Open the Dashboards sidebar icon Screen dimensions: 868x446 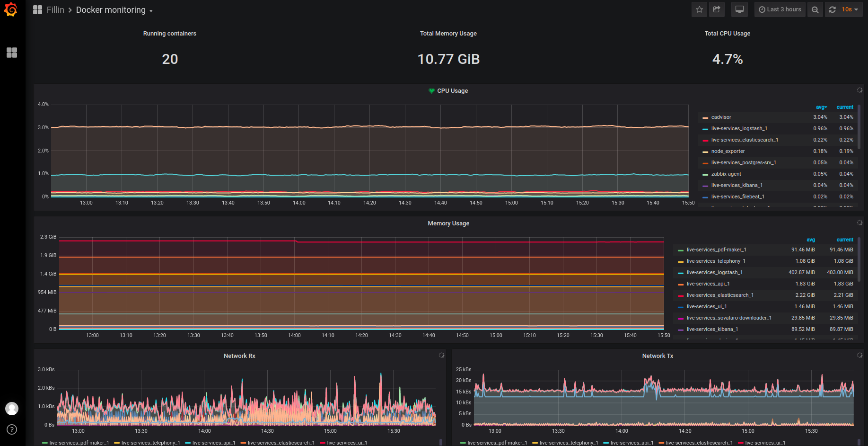pos(12,53)
